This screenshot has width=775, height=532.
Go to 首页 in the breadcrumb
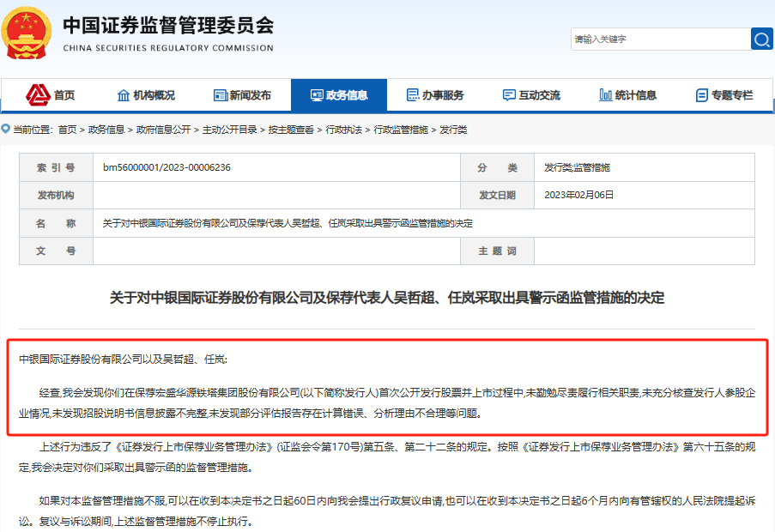[67, 130]
